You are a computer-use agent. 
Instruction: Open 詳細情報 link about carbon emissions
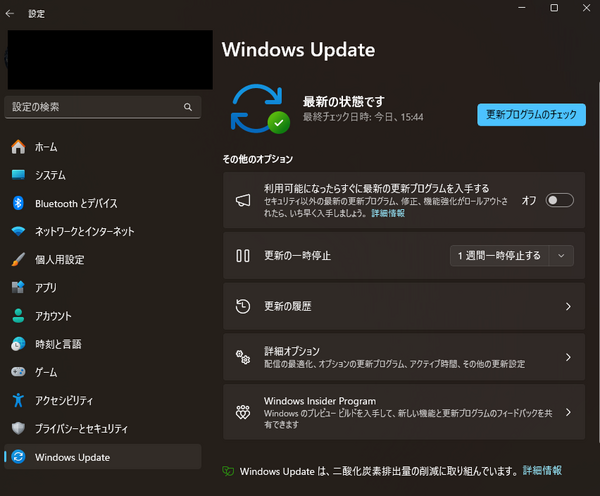pos(542,471)
